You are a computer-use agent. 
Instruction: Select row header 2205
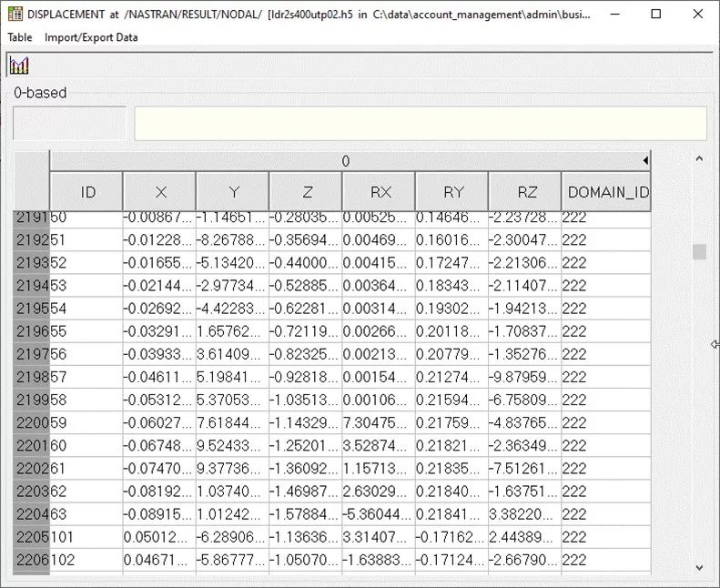[31, 535]
